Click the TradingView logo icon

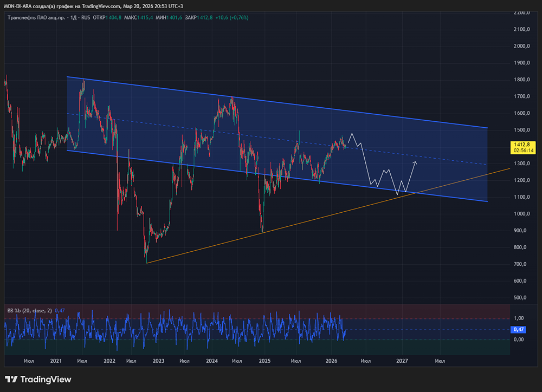tap(11, 379)
